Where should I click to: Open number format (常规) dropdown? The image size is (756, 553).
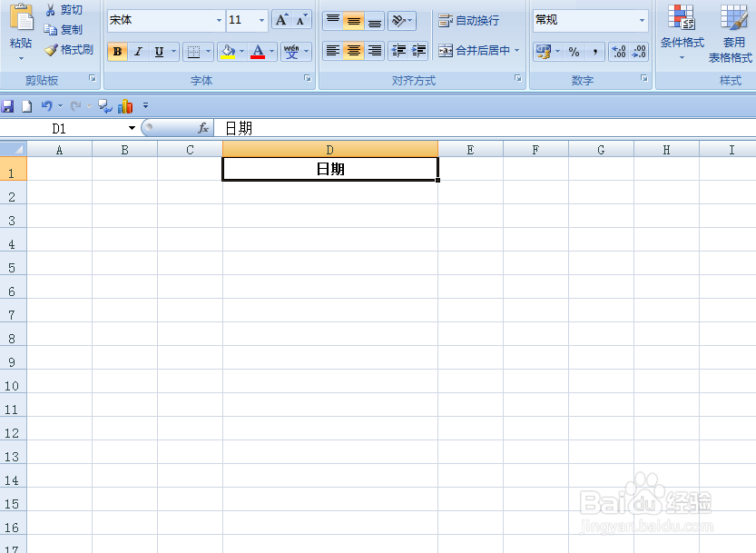642,20
